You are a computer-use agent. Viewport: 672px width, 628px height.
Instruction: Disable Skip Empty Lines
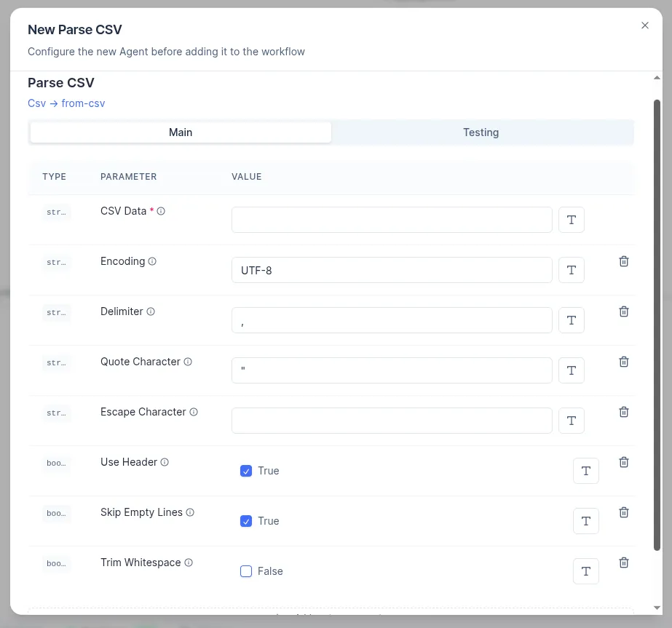246,521
